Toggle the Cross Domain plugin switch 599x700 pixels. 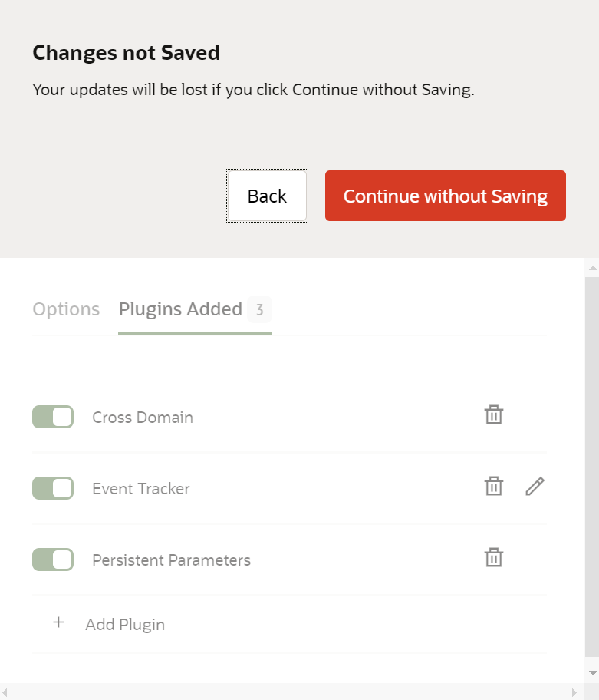pos(53,417)
